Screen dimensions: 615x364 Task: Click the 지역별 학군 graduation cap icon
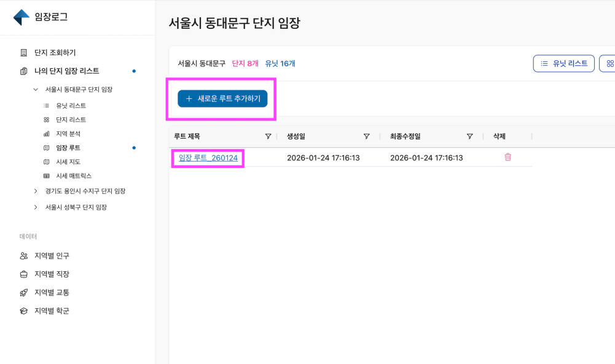(x=24, y=311)
